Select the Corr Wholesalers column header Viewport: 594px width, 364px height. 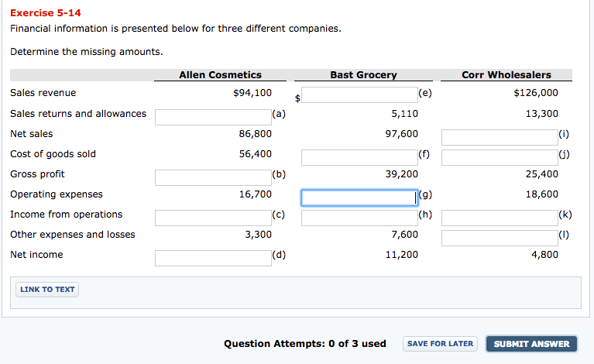pyautogui.click(x=506, y=74)
